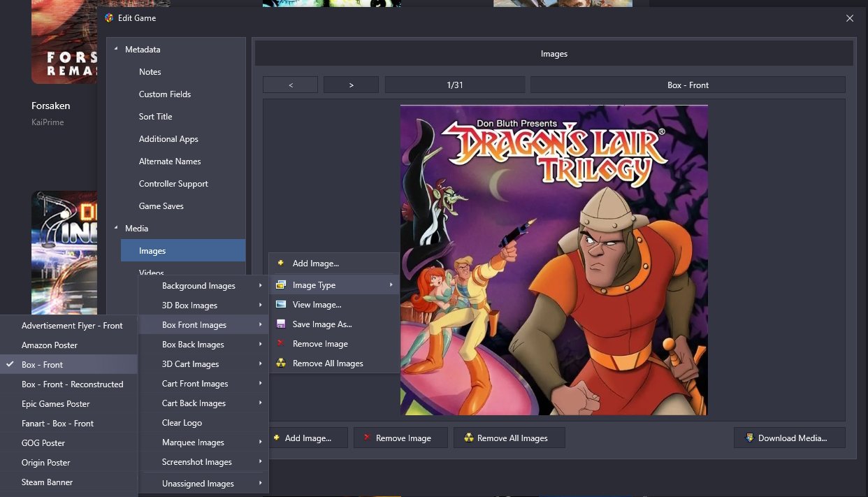
Task: Expand the 3D Cart Images submenu arrow
Action: point(261,364)
